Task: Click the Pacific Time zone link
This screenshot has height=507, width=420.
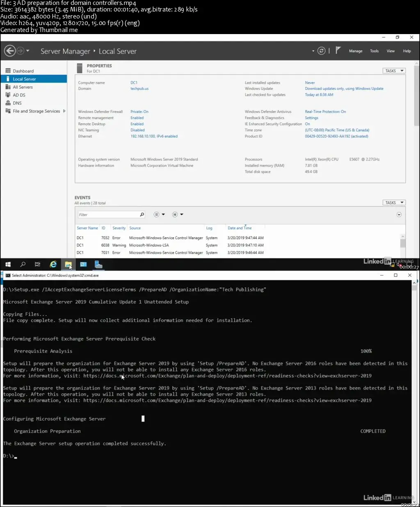Action: click(x=337, y=130)
